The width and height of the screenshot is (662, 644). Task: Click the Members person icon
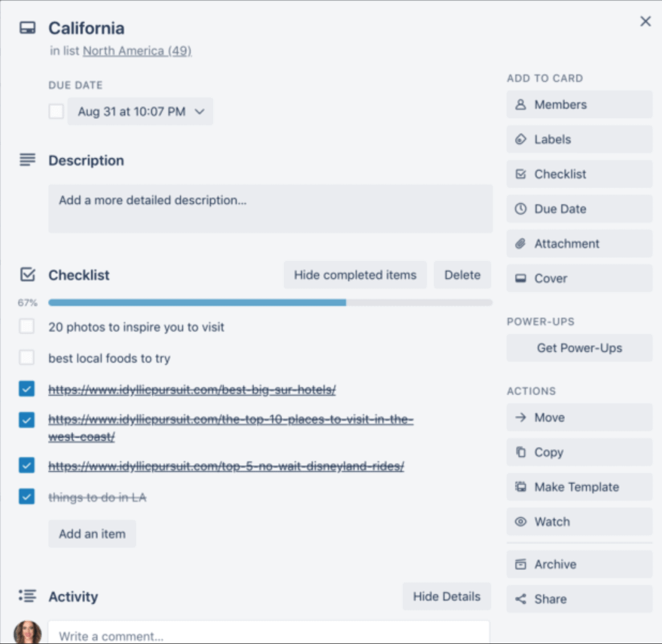[520, 104]
